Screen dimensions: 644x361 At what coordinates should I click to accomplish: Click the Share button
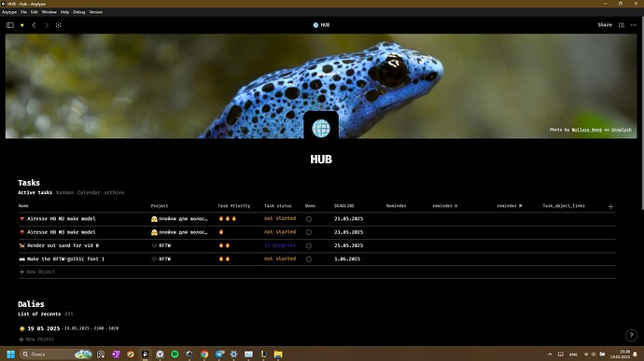(605, 25)
